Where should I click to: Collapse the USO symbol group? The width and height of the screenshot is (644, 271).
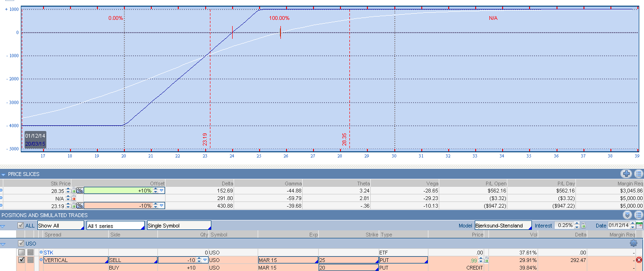point(3,244)
